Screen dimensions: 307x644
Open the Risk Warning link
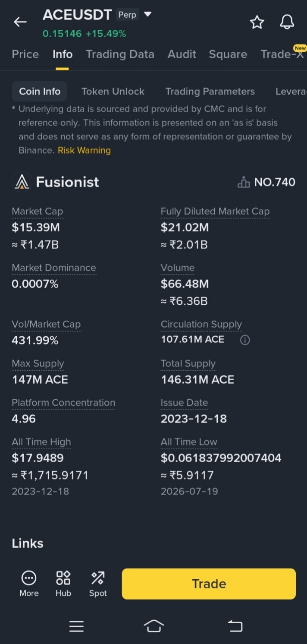tap(84, 150)
